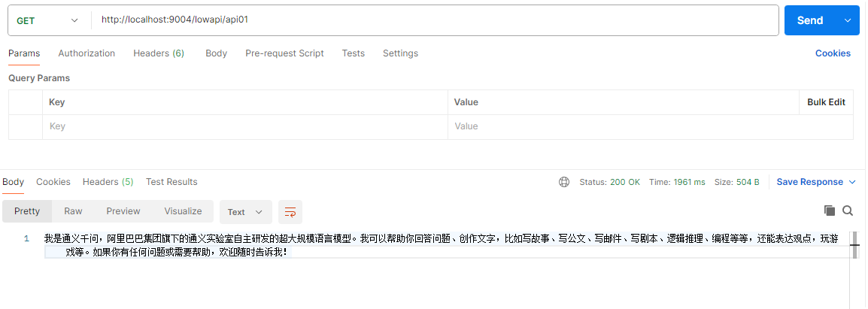This screenshot has height=309, width=868.
Task: Select the response Body tab
Action: [13, 182]
